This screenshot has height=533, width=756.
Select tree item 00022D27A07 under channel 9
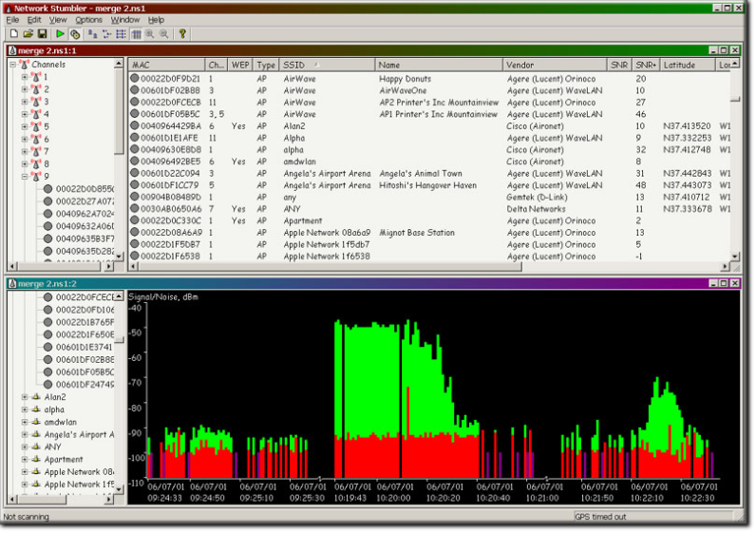coord(85,201)
